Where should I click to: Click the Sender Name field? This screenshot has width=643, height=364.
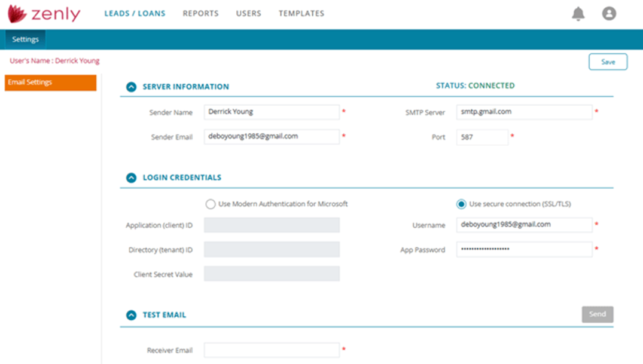pyautogui.click(x=272, y=112)
